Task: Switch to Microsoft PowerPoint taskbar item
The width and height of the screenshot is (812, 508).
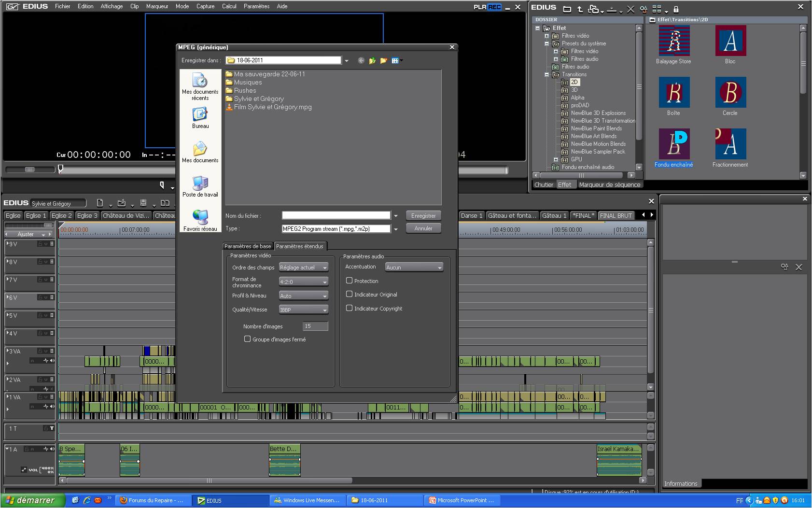Action: click(462, 500)
